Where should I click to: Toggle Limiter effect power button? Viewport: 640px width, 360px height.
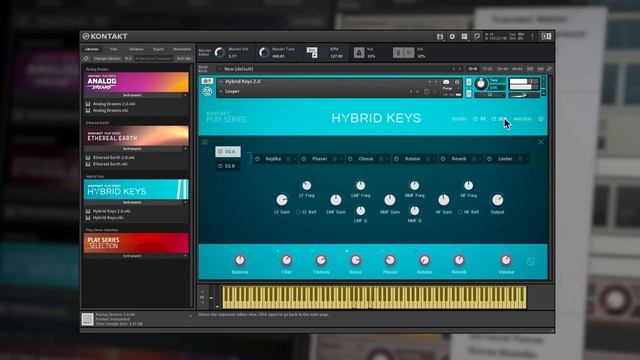coord(489,159)
